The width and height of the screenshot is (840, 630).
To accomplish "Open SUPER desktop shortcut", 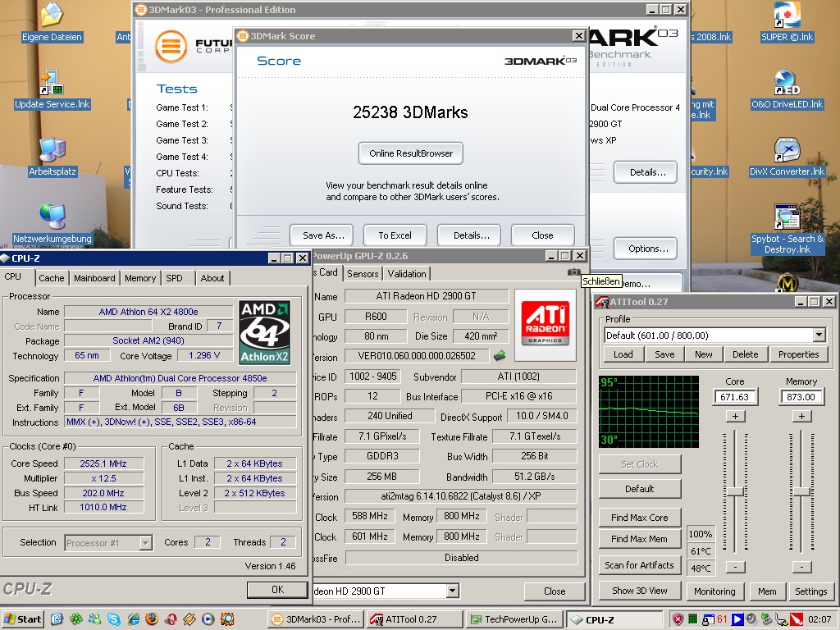I will click(787, 15).
